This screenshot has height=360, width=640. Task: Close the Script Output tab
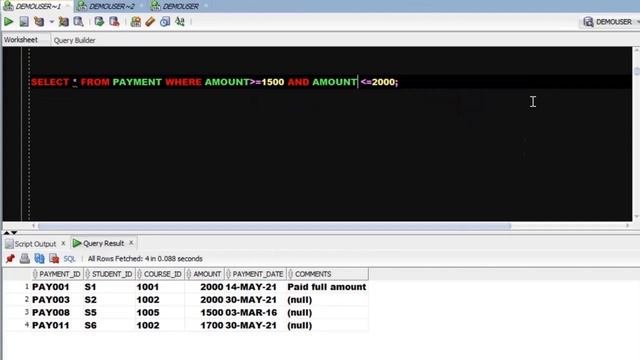click(x=63, y=243)
